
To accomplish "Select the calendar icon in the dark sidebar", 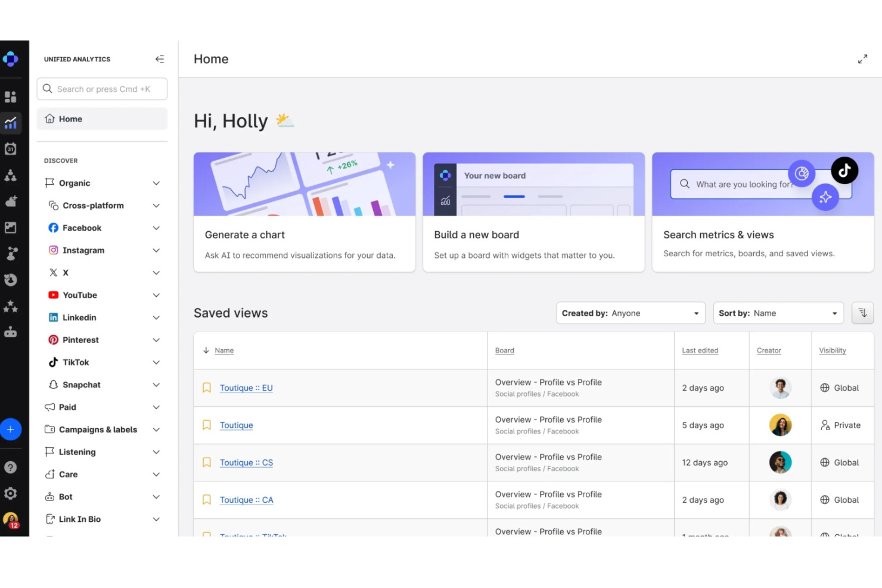I will [x=11, y=148].
